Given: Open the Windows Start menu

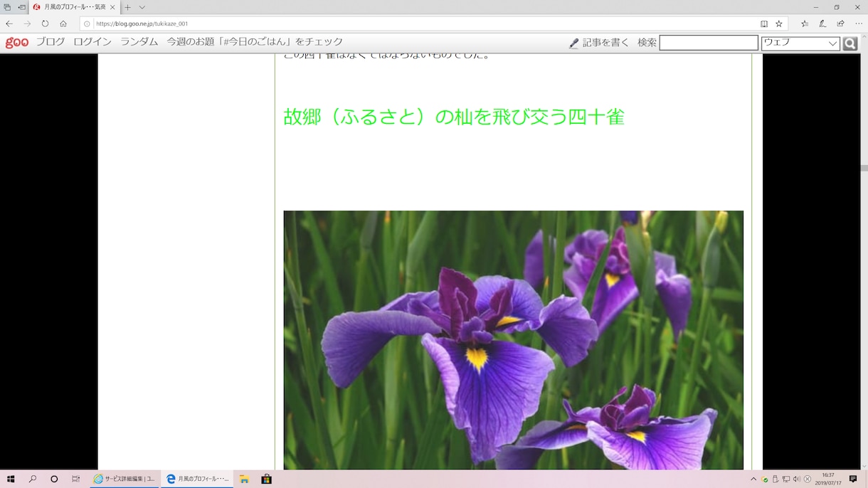Looking at the screenshot, I should coord(11,479).
